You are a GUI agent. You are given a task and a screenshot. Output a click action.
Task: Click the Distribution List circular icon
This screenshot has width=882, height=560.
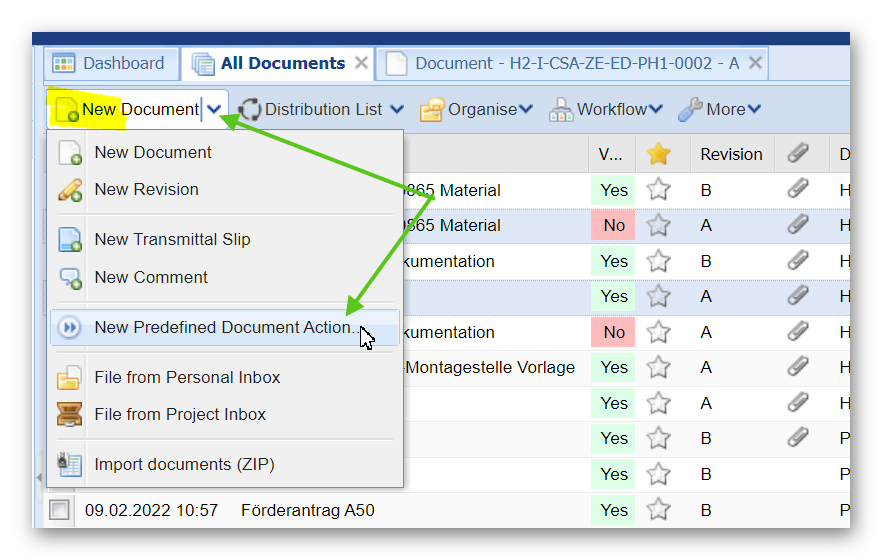coord(249,110)
